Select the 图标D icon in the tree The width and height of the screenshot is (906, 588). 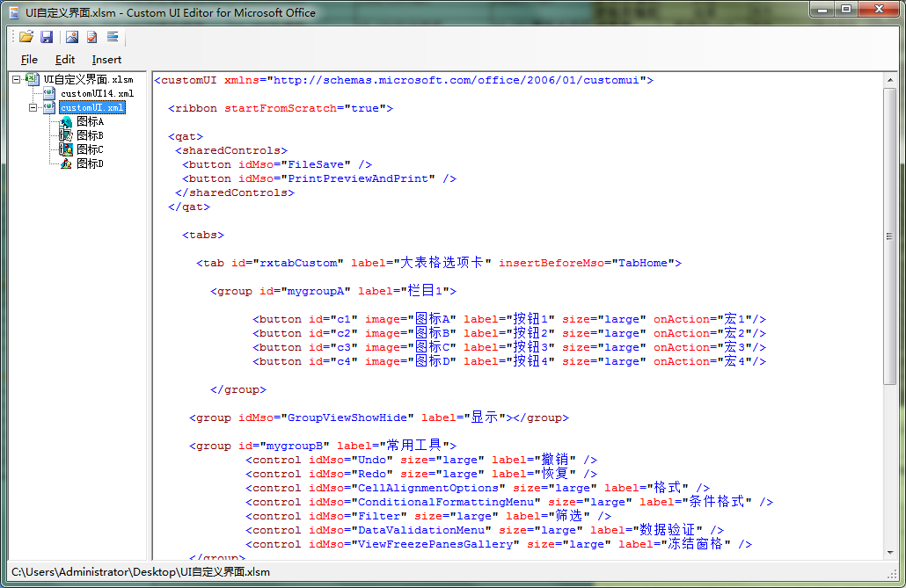click(x=85, y=163)
